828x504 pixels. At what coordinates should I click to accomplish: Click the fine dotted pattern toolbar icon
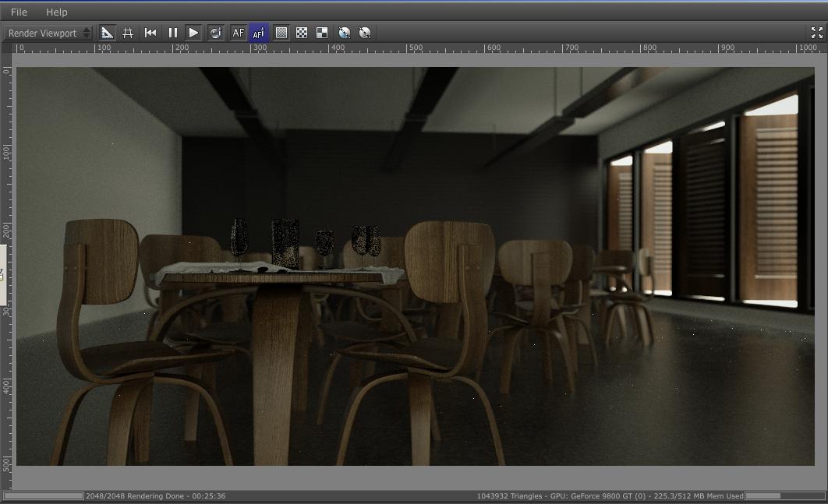point(281,33)
